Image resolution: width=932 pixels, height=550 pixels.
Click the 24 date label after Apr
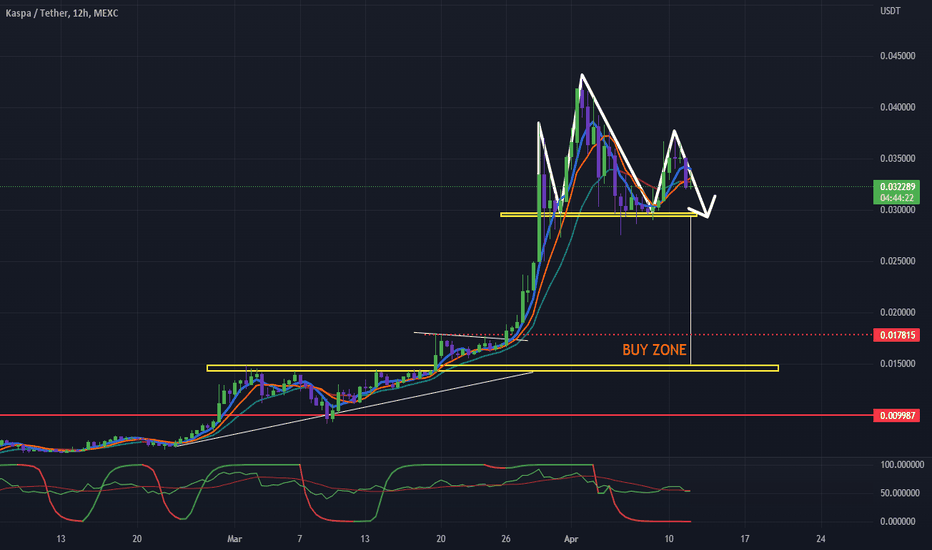(821, 539)
